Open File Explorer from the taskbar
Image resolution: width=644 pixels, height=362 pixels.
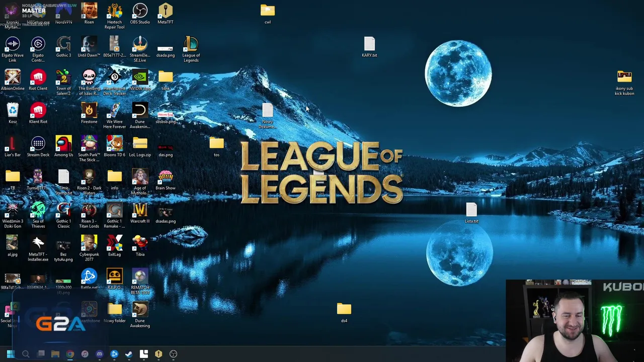[x=55, y=354]
